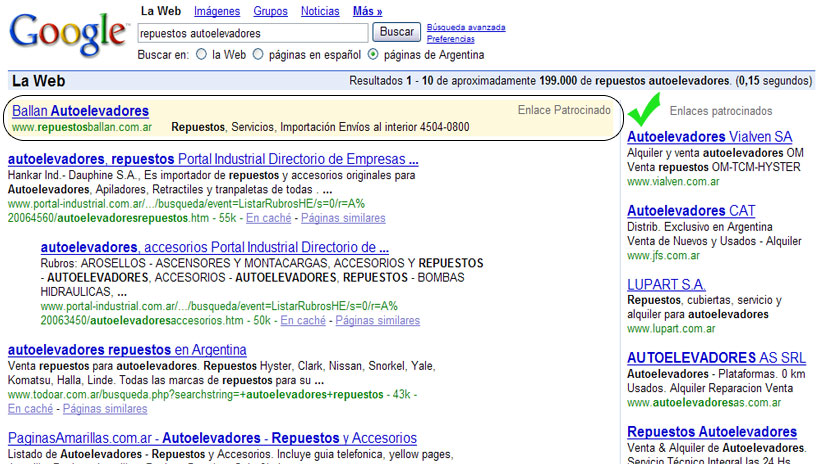Open the Grupos tab
Screen dimensions: 822x464
click(x=271, y=11)
